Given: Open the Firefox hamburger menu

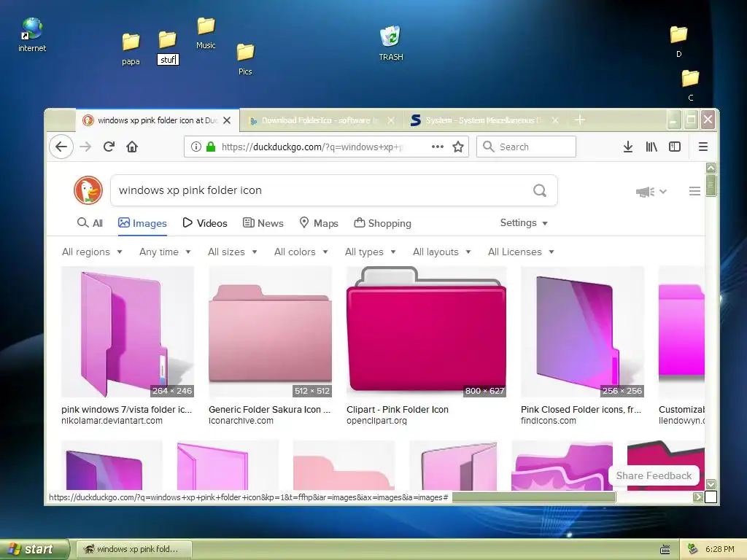Looking at the screenshot, I should tap(703, 147).
